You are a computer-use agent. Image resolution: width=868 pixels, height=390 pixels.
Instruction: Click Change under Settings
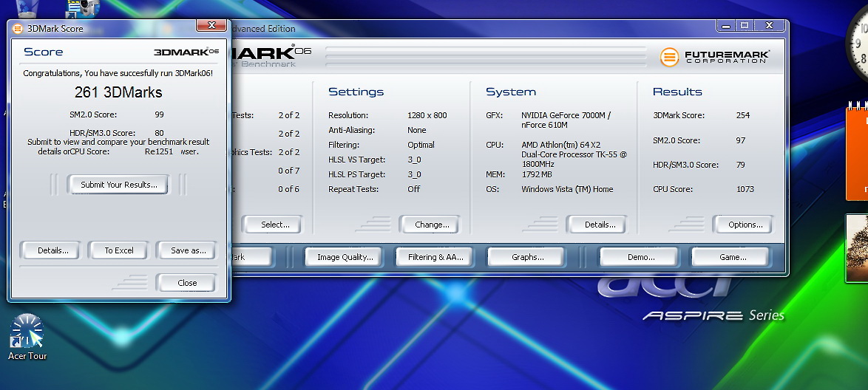point(432,225)
